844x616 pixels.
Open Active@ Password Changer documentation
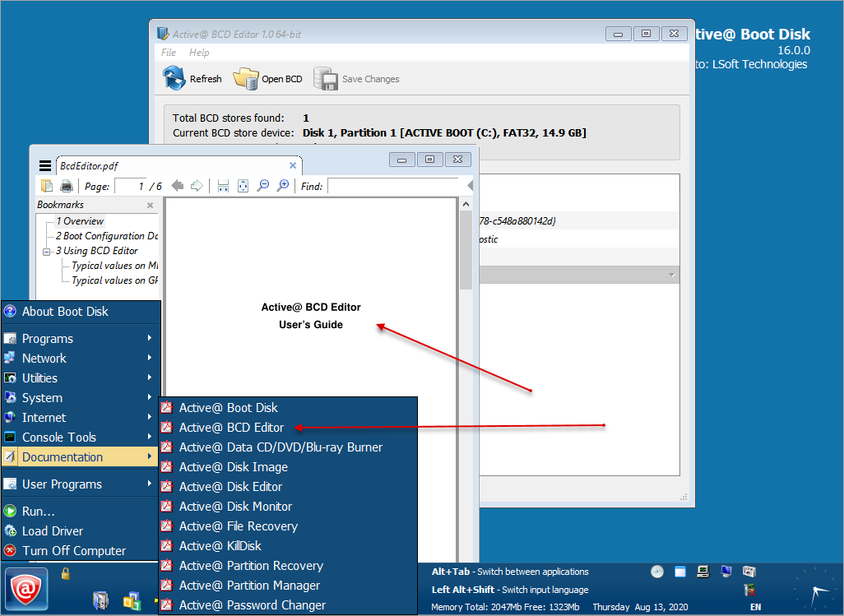[x=288, y=605]
